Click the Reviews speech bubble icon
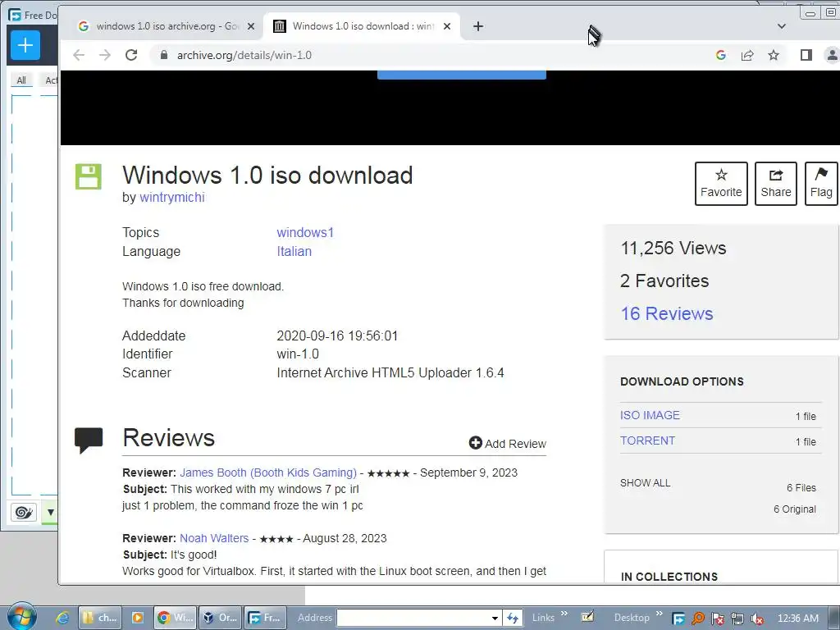The height and width of the screenshot is (630, 840). (x=89, y=441)
